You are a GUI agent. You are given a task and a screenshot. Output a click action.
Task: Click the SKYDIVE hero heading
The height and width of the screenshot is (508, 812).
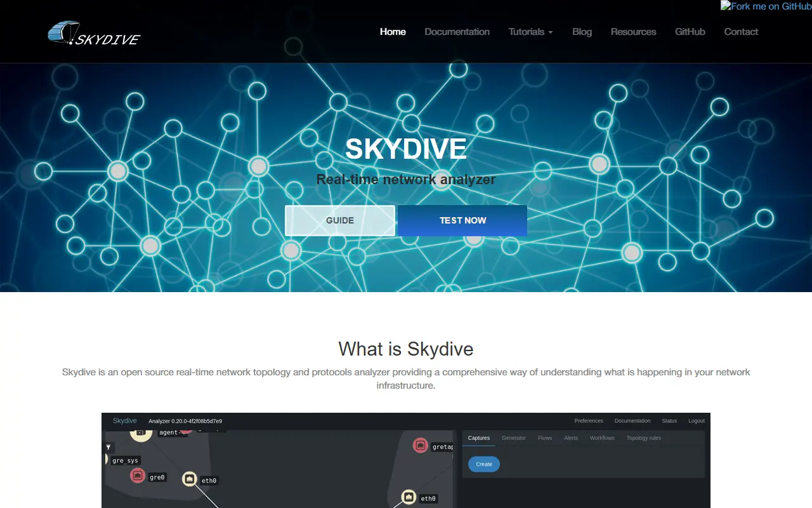[x=406, y=149]
